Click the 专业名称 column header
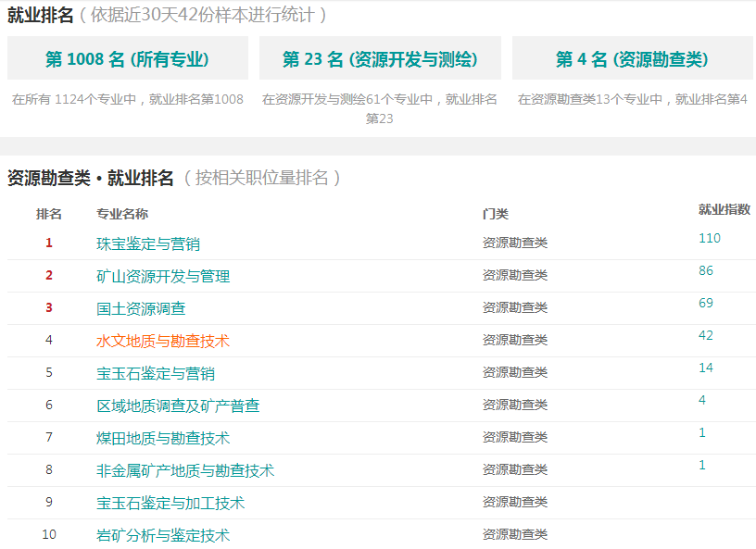Screen dimensions: 756x549 [122, 214]
